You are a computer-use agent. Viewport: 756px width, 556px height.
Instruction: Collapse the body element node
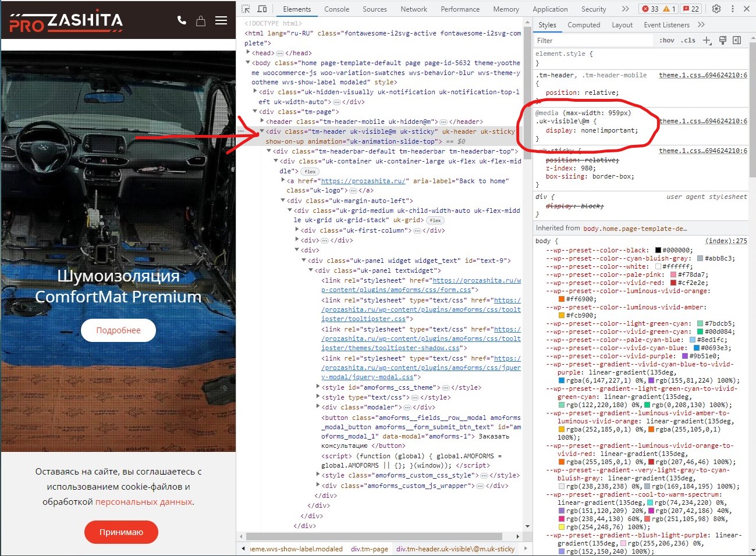coord(249,63)
